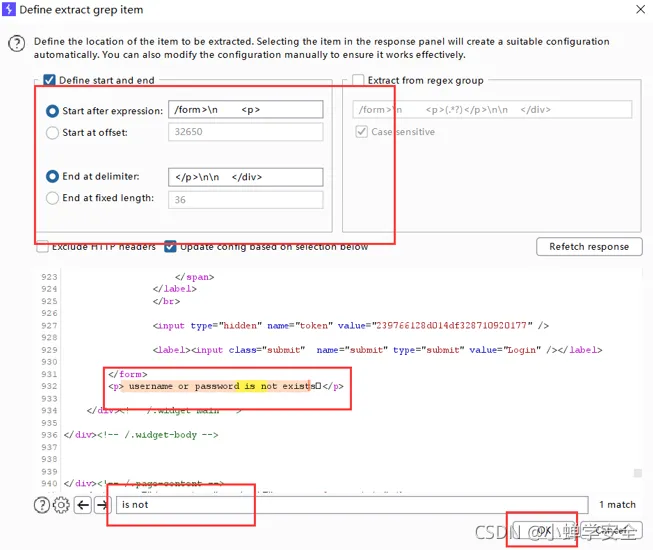The height and width of the screenshot is (550, 653).
Task: Open search help icon beside the gear
Action: tap(42, 505)
